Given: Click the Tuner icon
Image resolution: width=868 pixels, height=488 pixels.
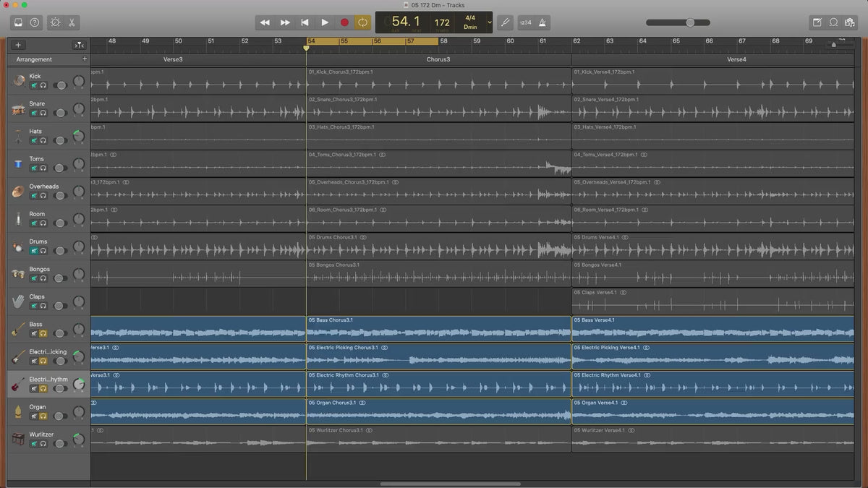Looking at the screenshot, I should 505,22.
